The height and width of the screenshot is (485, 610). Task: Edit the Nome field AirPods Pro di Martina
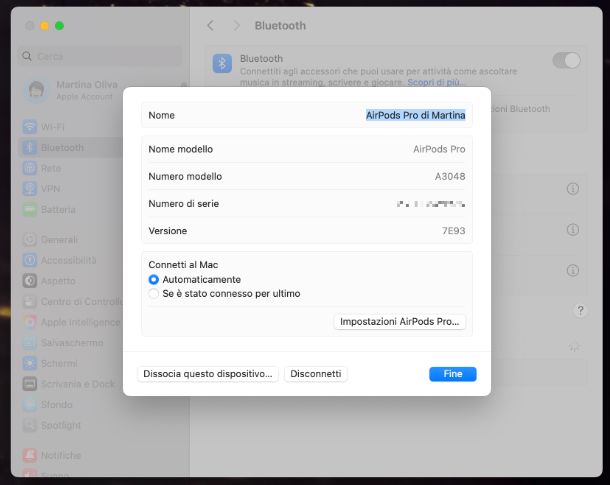415,115
